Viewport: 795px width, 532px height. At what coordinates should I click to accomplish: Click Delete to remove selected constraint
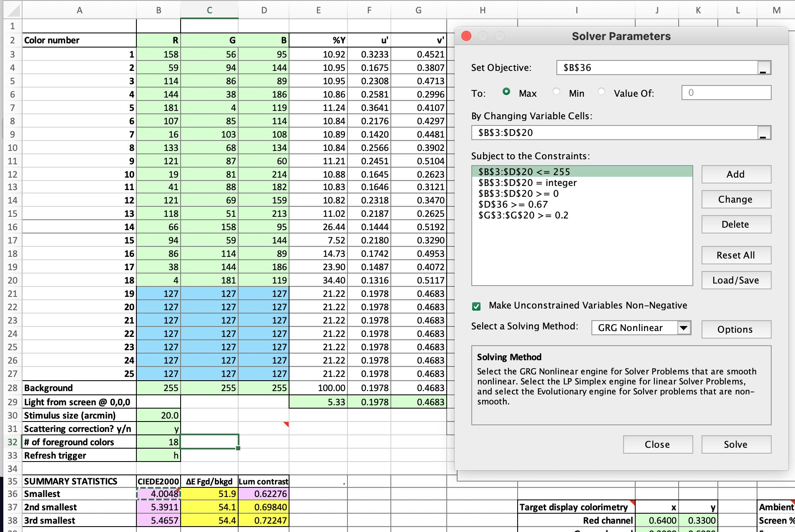(736, 224)
